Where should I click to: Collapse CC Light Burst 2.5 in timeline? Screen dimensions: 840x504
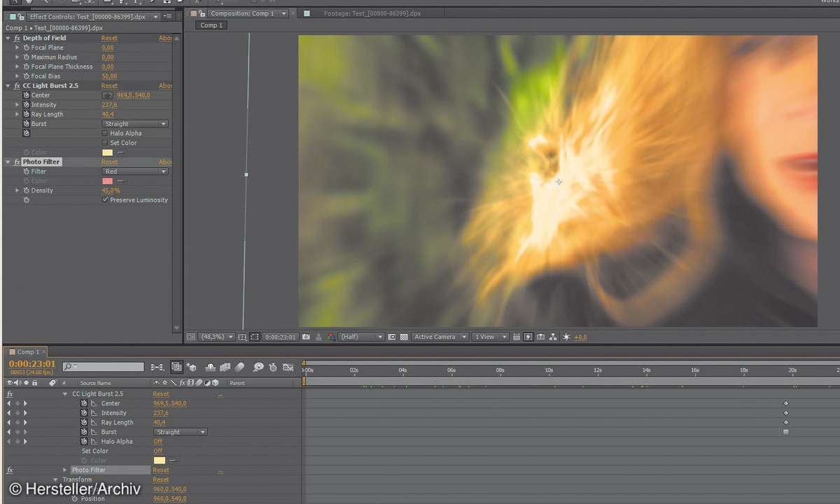[x=65, y=394]
